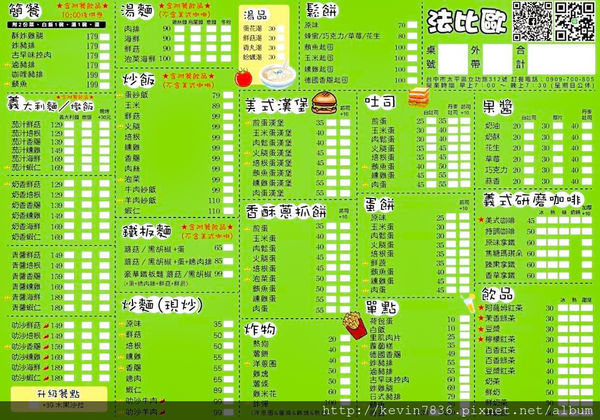Click the 湯麵 section heading

point(137,11)
